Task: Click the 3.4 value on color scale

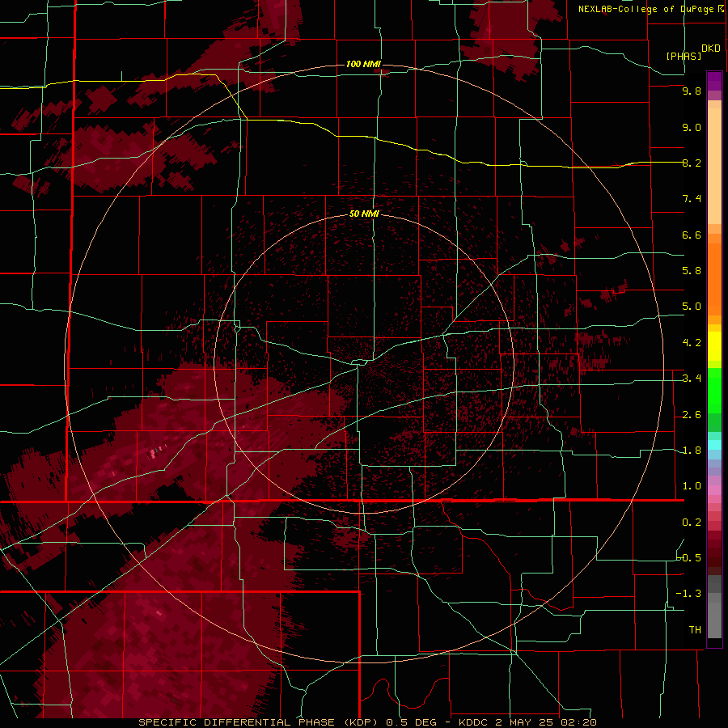Action: [692, 379]
